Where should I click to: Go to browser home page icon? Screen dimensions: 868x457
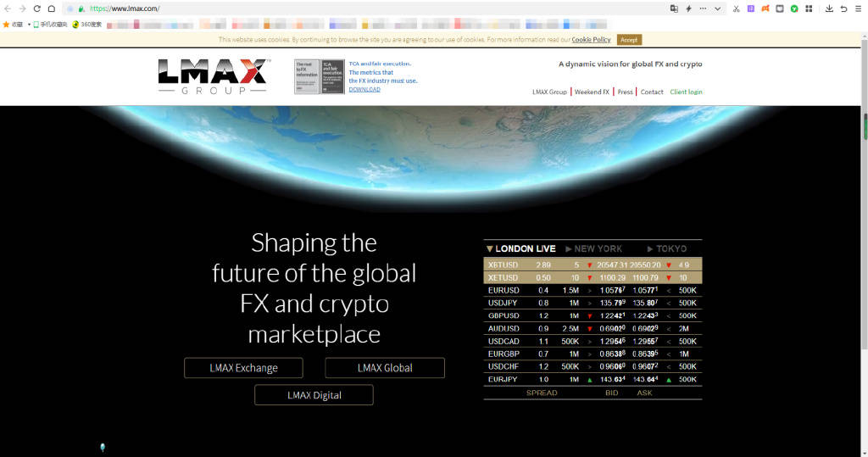click(51, 8)
